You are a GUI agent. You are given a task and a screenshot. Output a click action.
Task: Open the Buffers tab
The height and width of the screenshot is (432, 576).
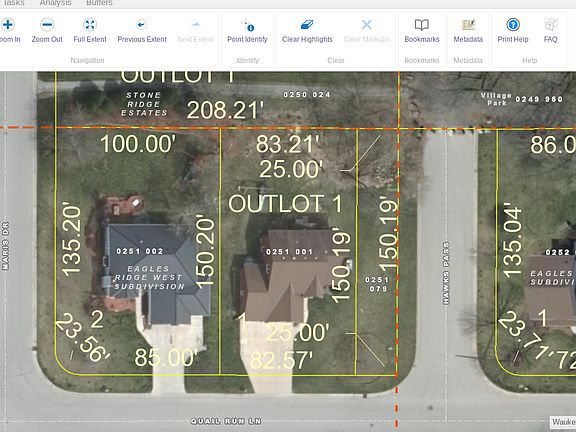click(x=99, y=3)
